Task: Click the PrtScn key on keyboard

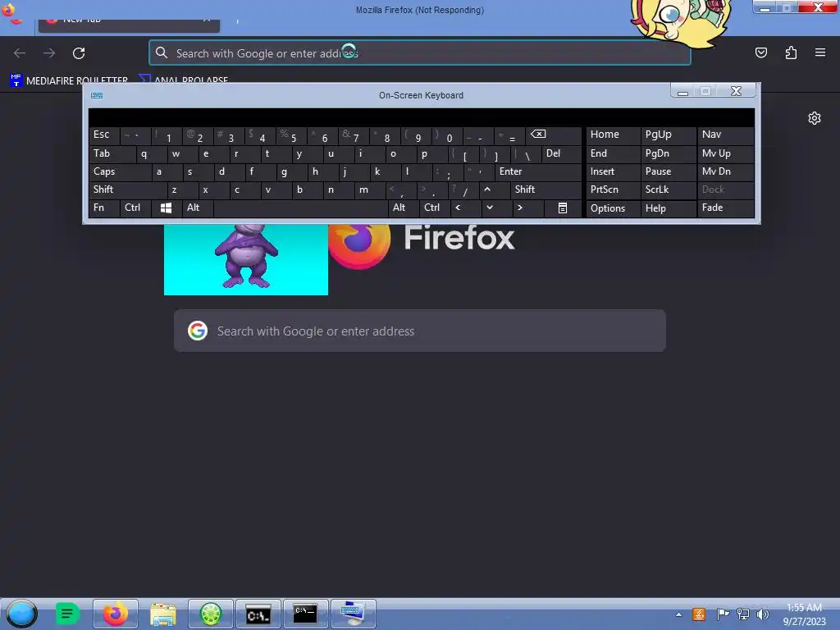Action: pos(613,189)
